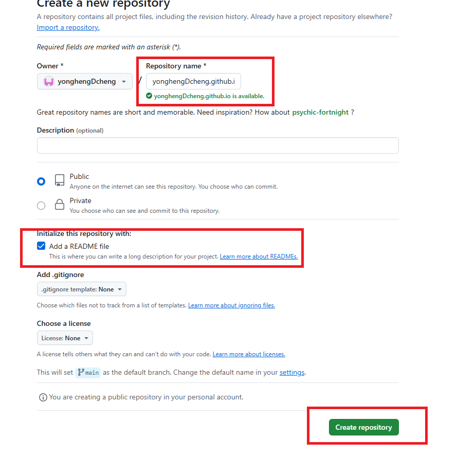Open Learn more about READMEs link

pyautogui.click(x=259, y=257)
